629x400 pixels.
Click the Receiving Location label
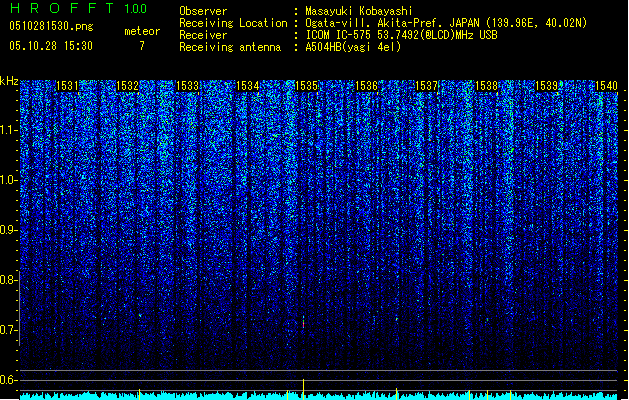(x=233, y=23)
